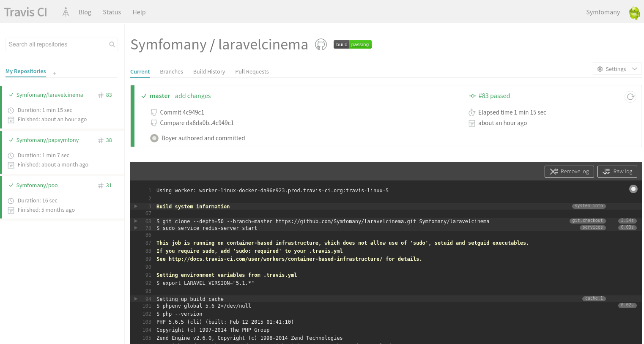Screen dimensions: 644x344
Task: Click the Boyer author avatar
Action: click(x=154, y=138)
